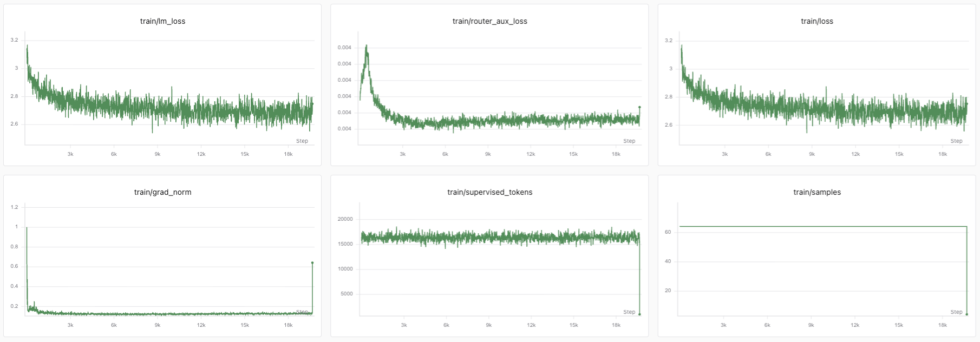Click the 12k x-axis tick in train/router_aux_loss
This screenshot has height=342, width=980.
[531, 154]
